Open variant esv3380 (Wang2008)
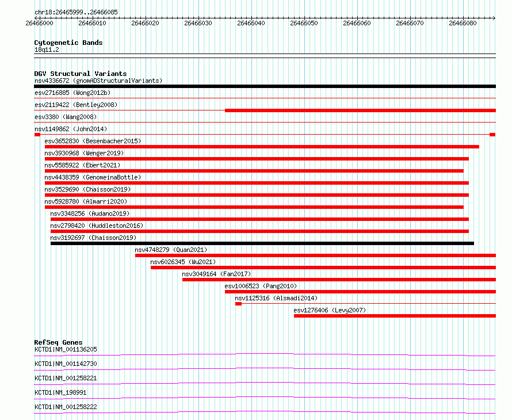The width and height of the screenshot is (512, 420). click(66, 117)
